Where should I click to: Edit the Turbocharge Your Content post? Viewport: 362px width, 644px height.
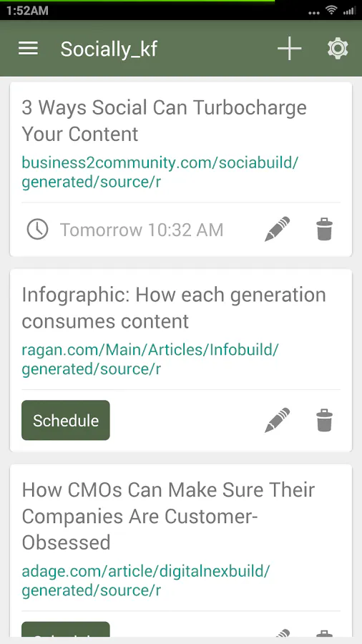[278, 229]
